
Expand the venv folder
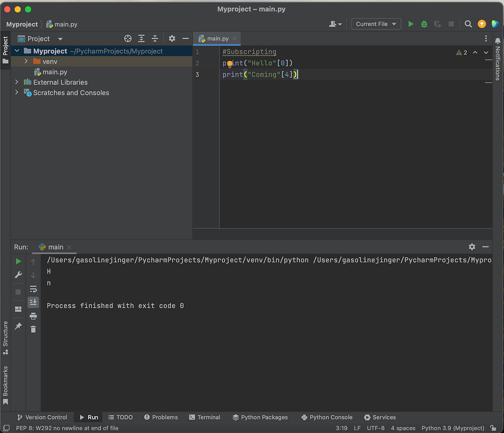tap(26, 61)
